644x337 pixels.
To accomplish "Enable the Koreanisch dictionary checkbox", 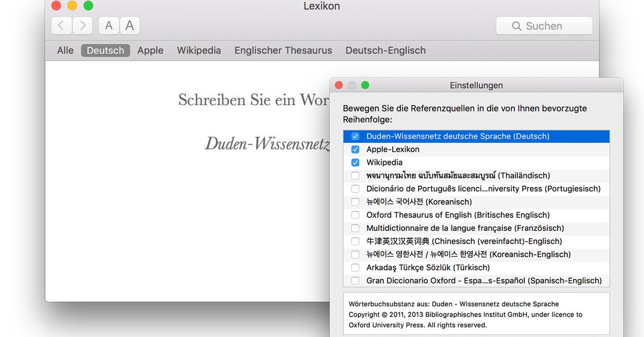I will click(355, 202).
